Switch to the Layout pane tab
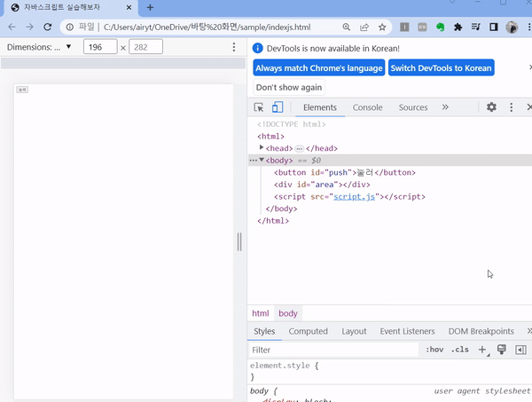Viewport: 532px width, 402px height. 354,331
